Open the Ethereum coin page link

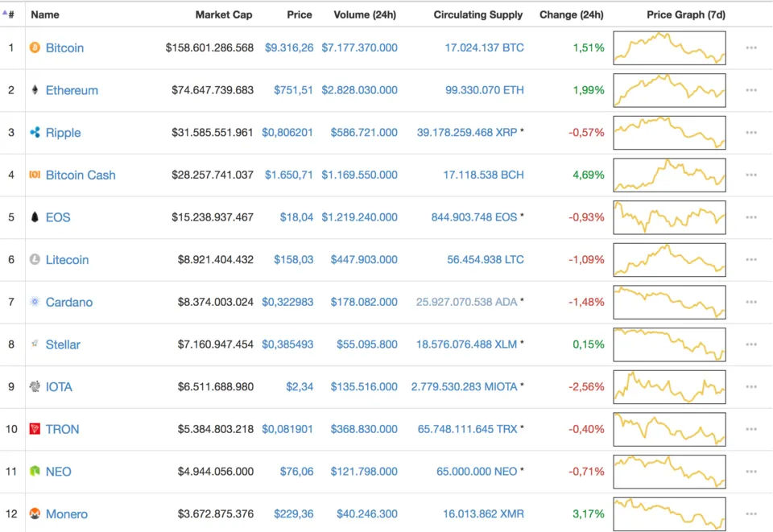point(72,90)
